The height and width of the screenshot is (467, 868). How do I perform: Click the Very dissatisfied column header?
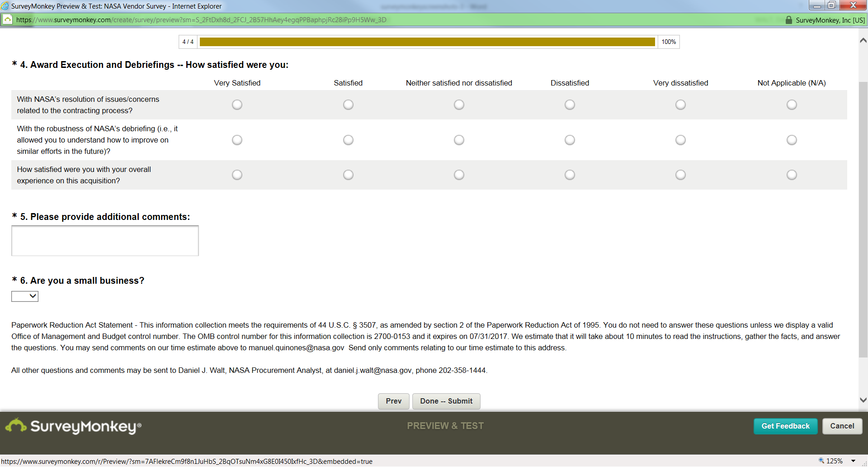(x=680, y=83)
